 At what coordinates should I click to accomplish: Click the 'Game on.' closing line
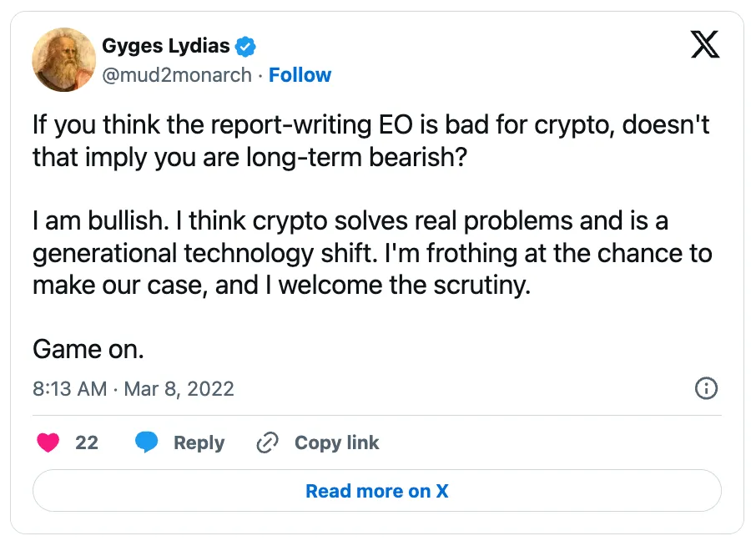tap(88, 348)
